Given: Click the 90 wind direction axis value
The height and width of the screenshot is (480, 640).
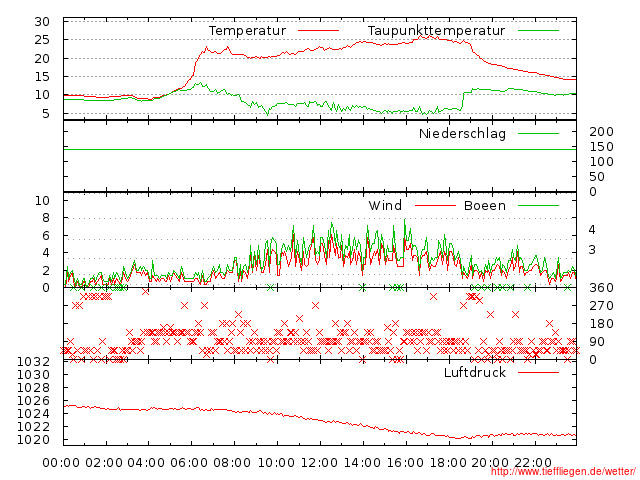Looking at the screenshot, I should [597, 342].
